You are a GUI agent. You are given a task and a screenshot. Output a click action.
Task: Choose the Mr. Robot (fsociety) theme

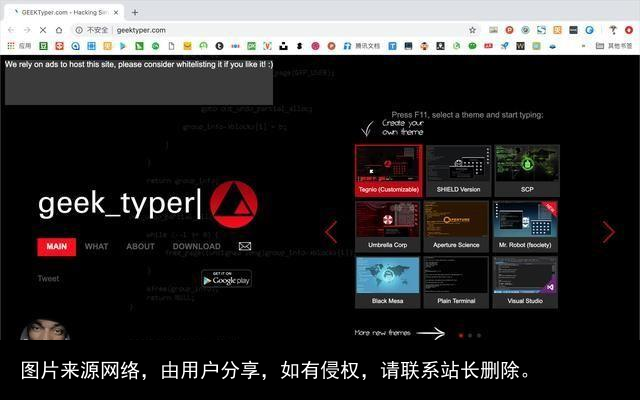(525, 227)
